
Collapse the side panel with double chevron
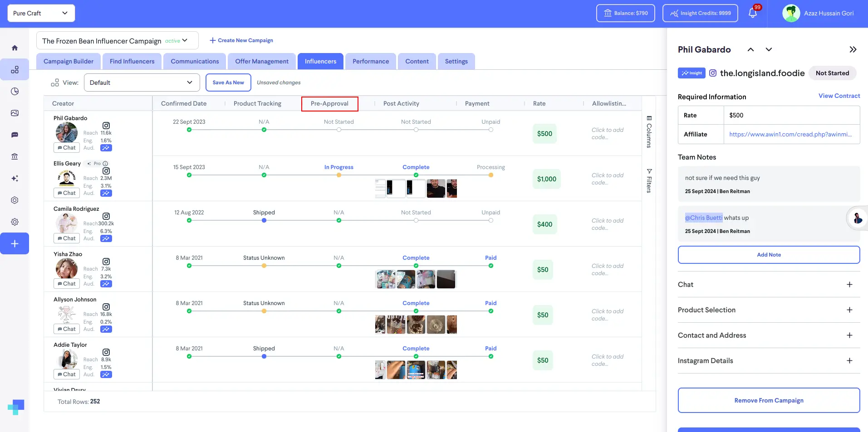tap(853, 49)
